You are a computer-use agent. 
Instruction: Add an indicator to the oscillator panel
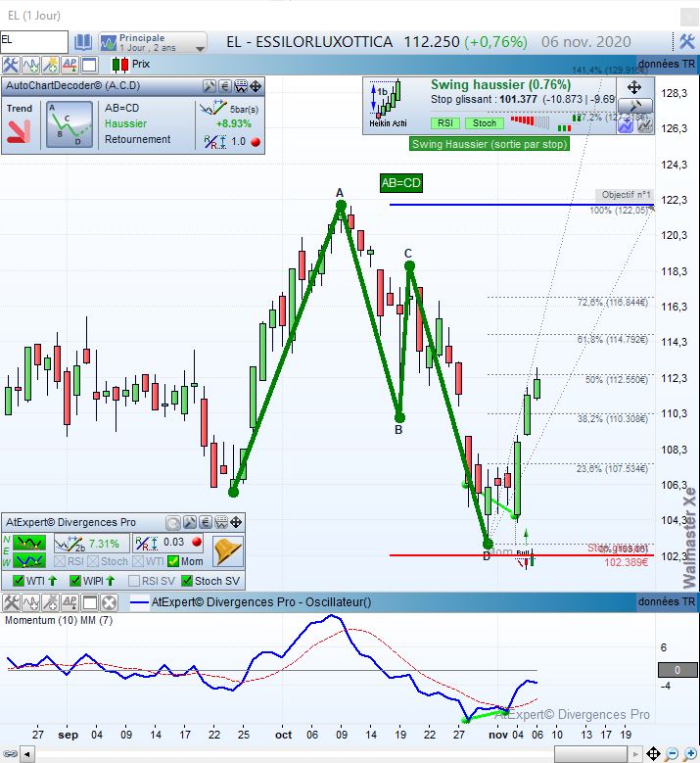tap(30, 603)
